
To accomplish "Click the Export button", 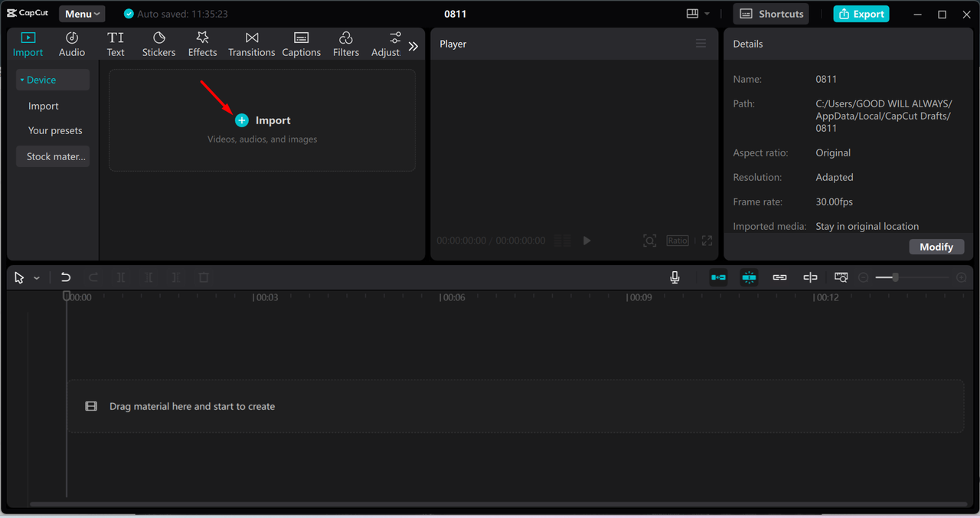I will (861, 14).
